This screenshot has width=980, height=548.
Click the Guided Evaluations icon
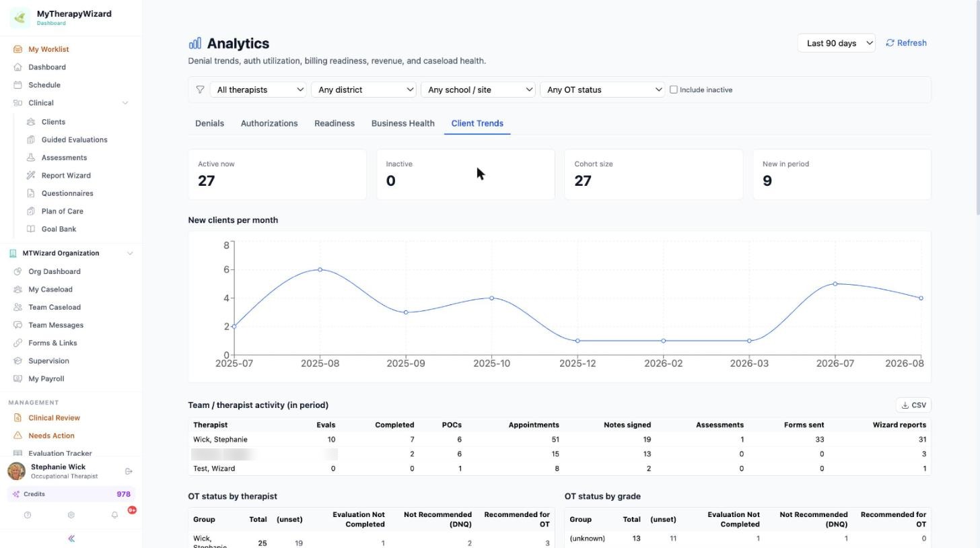[31, 140]
